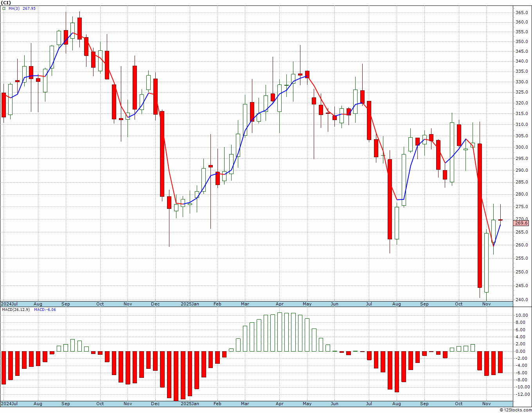Click the 10.00 MACD scale label

click(521, 315)
